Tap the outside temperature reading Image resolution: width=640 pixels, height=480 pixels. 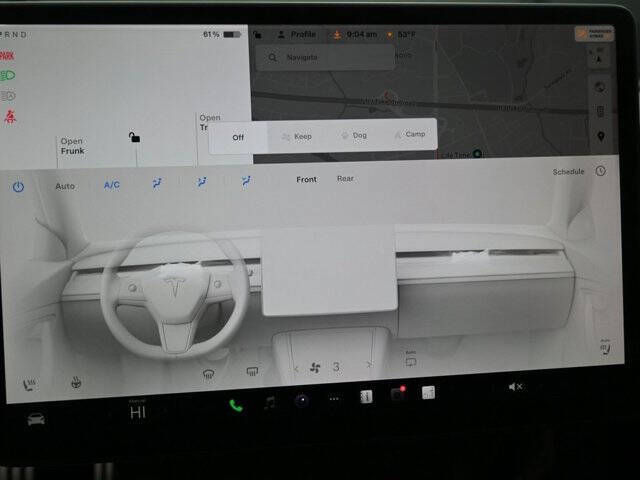406,35
